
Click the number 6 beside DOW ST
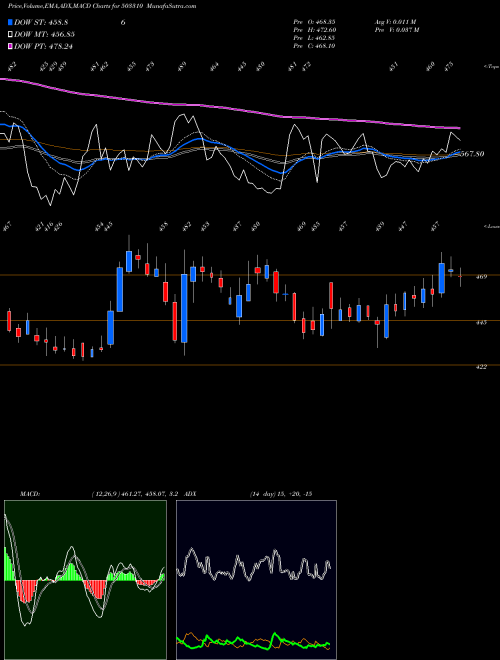tap(123, 22)
